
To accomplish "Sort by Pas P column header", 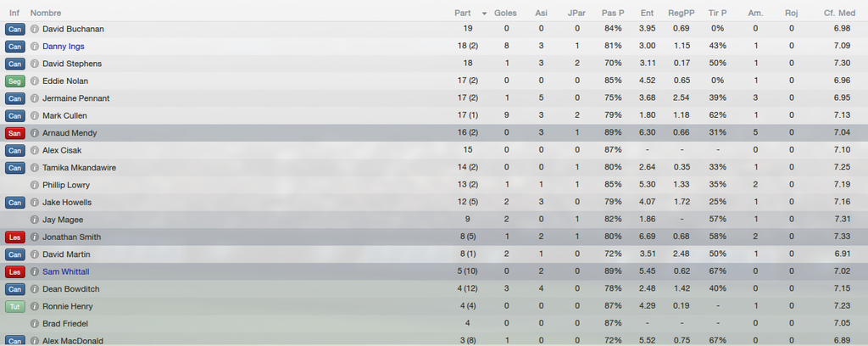I will click(613, 13).
